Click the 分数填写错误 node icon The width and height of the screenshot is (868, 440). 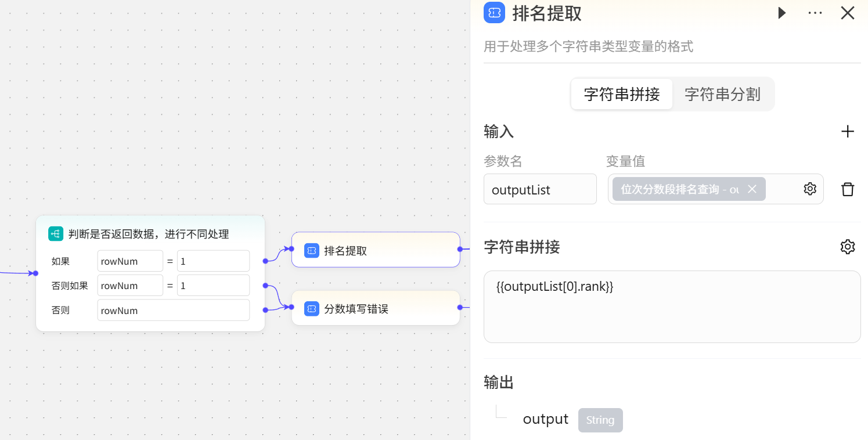coord(312,309)
